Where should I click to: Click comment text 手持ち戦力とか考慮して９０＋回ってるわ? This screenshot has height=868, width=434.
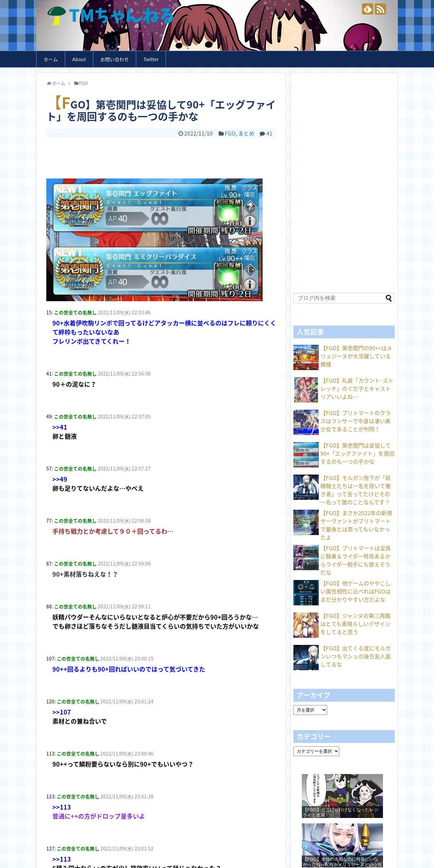pos(113,531)
